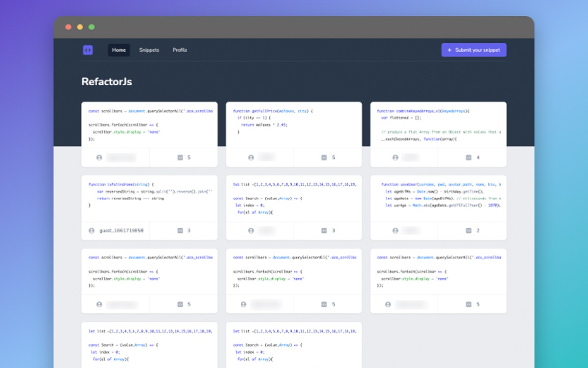Viewport: 588px width, 368px height.
Task: Click the refactor count icon on getFullPrice card
Action: pos(324,157)
